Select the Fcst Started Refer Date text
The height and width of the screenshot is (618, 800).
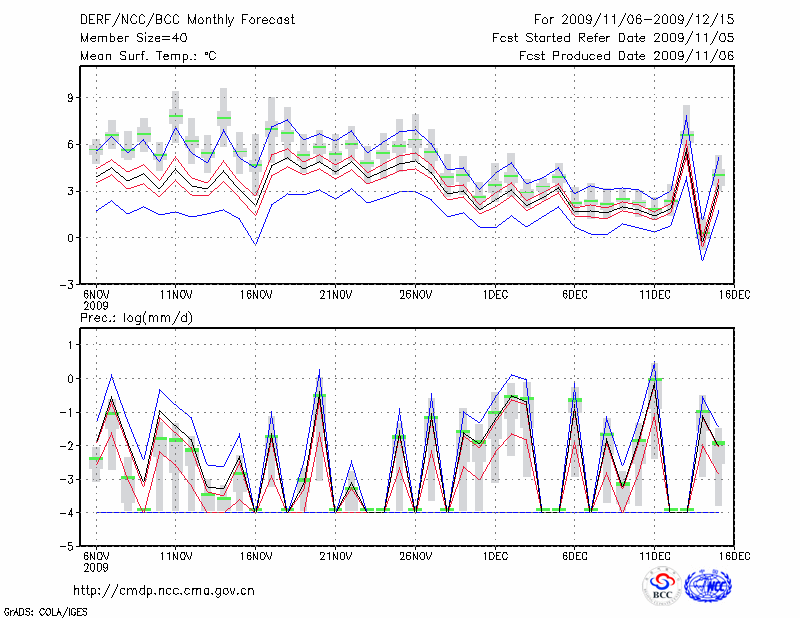(x=613, y=38)
